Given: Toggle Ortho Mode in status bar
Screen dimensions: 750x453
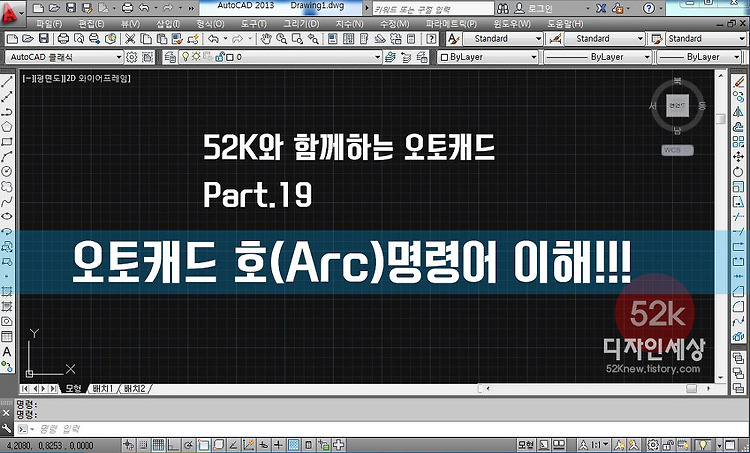Looking at the screenshot, I should click(x=173, y=445).
